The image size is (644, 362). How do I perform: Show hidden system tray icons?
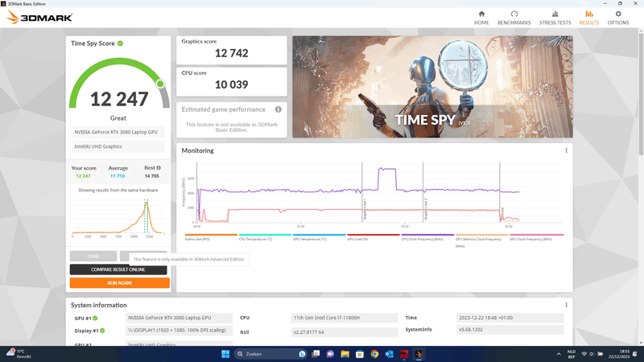tap(559, 354)
